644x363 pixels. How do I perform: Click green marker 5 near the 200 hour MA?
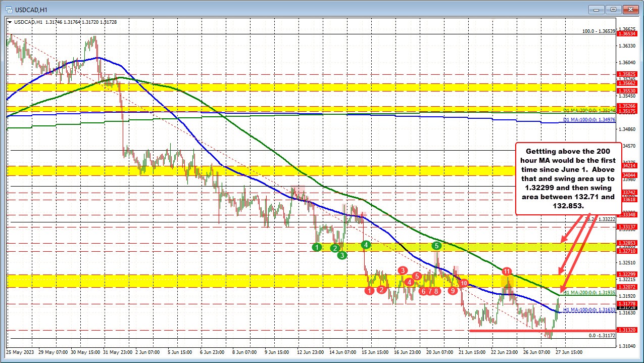click(436, 246)
